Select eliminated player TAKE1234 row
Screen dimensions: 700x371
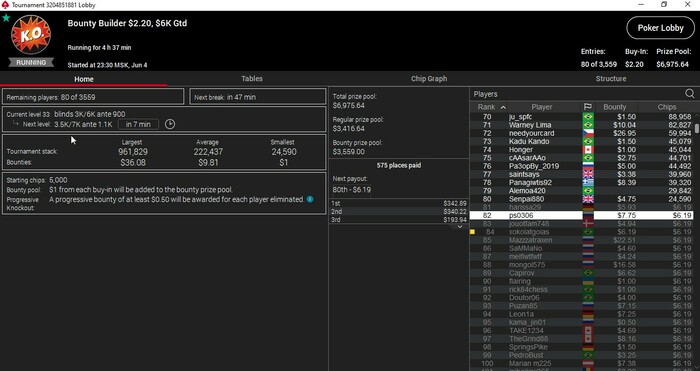pyautogui.click(x=582, y=330)
